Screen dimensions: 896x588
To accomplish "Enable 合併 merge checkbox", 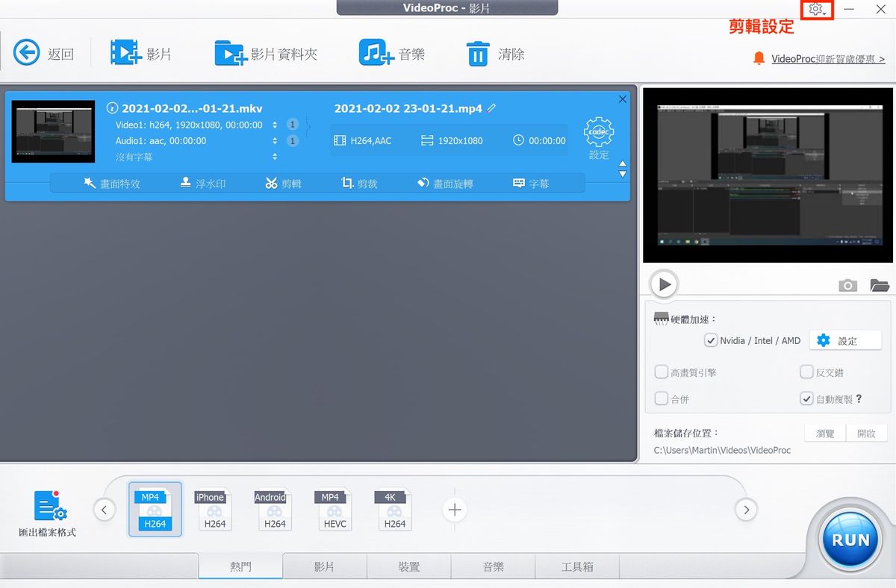I will point(662,398).
